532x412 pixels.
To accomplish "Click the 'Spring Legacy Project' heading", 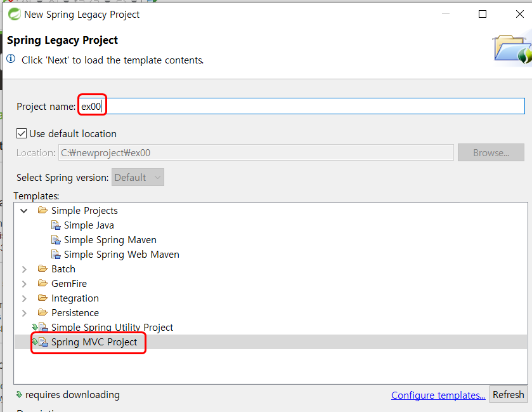I will click(62, 40).
